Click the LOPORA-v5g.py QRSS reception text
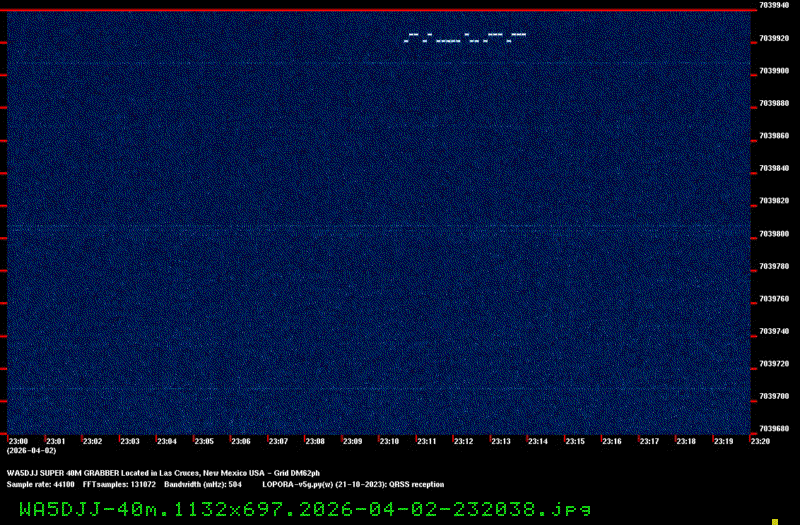This screenshot has width=800, height=525. (353, 484)
